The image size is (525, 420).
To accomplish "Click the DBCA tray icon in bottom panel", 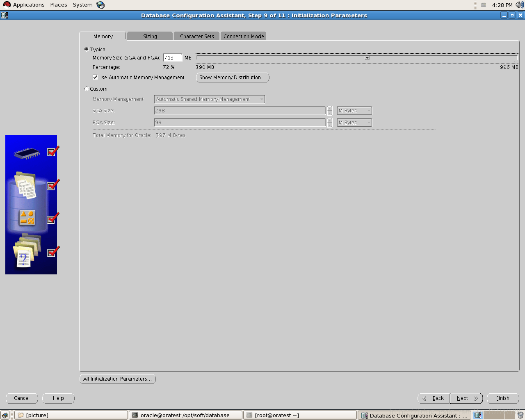I will (x=478, y=415).
